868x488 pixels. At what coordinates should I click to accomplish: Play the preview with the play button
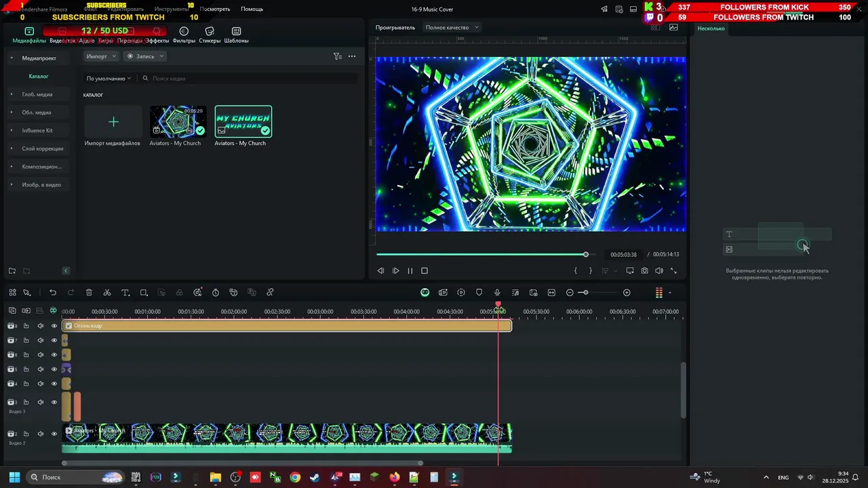point(396,270)
